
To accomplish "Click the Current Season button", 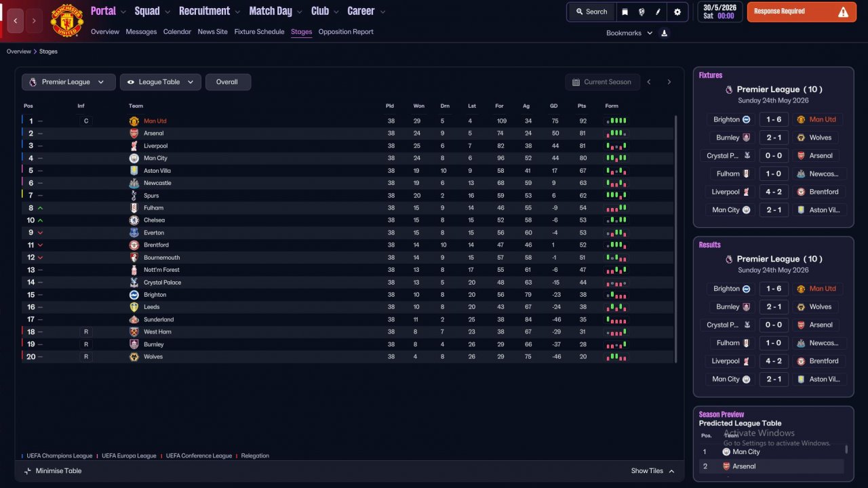I will 601,82.
